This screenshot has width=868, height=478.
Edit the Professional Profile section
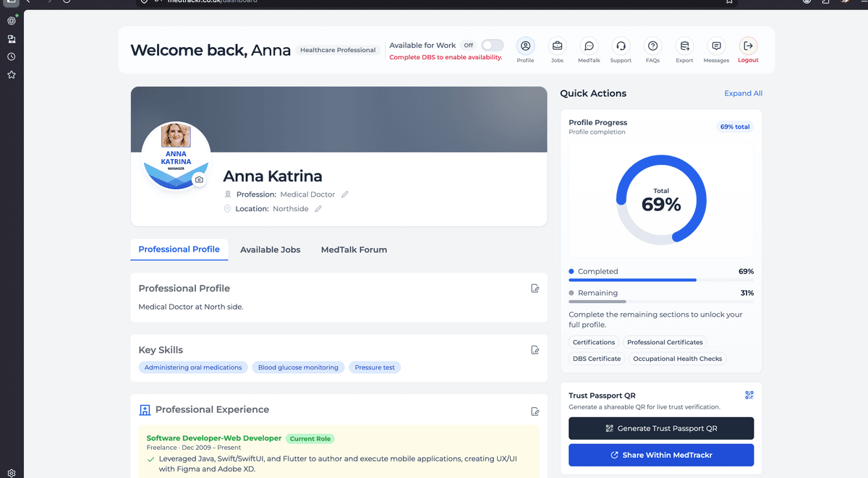coord(535,289)
